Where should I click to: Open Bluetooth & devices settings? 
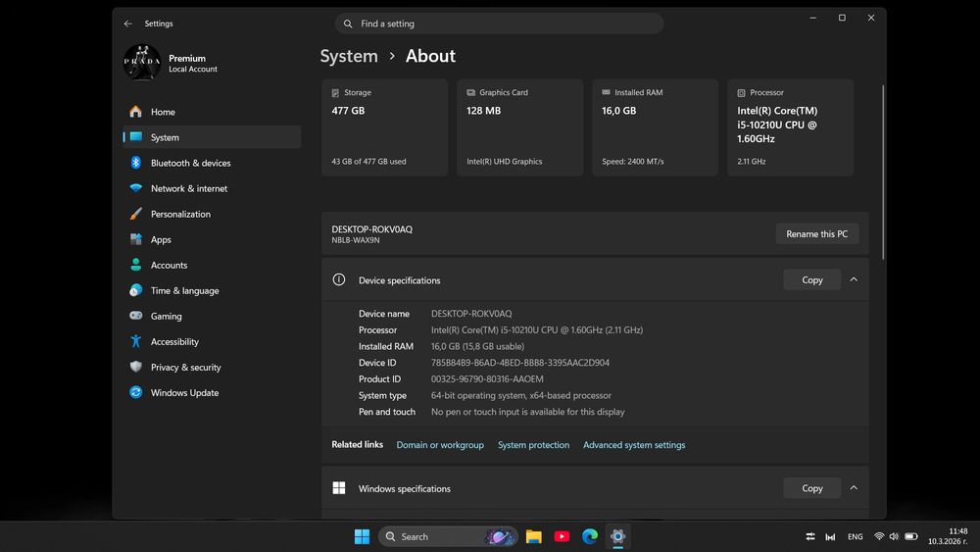coord(212,163)
